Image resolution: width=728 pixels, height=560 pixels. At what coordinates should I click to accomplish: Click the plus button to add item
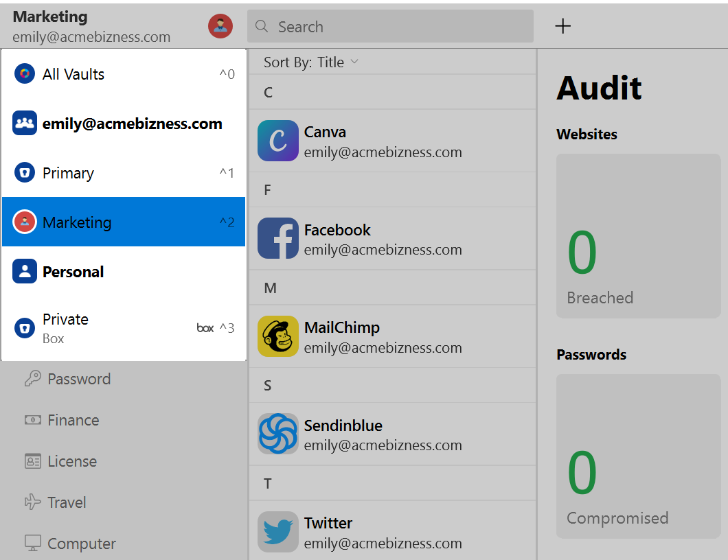coord(562,26)
